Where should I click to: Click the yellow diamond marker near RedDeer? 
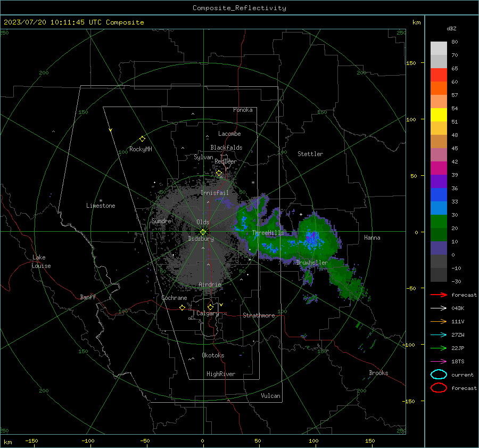219,173
